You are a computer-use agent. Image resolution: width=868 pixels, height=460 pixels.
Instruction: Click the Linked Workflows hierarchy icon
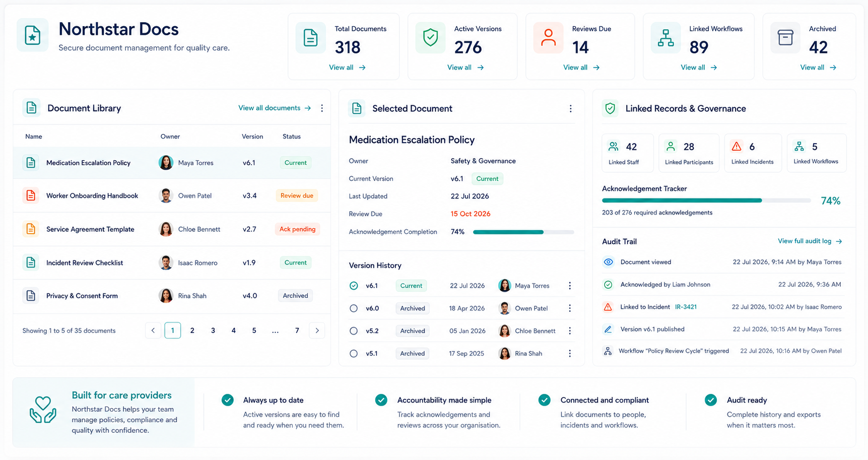[x=665, y=38]
